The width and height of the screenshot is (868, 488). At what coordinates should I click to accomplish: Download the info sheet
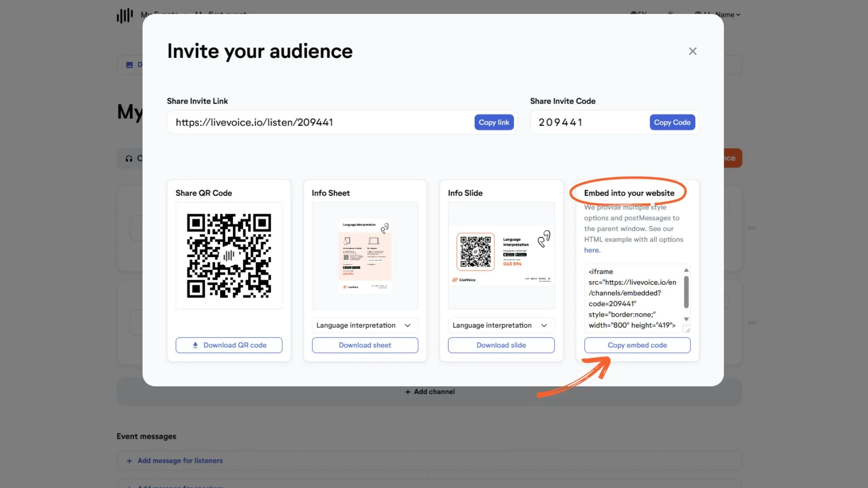pyautogui.click(x=365, y=345)
